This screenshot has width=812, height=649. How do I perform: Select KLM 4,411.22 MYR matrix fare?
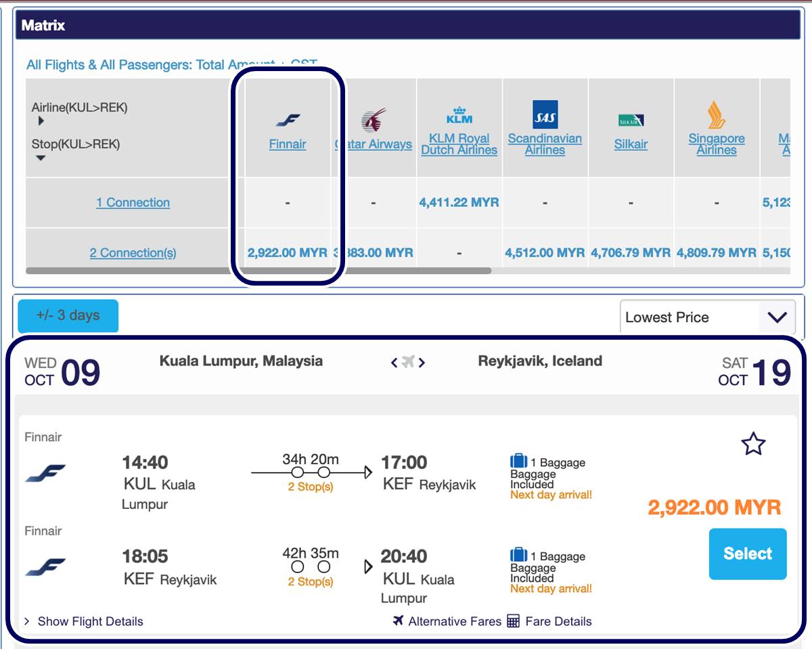[459, 202]
